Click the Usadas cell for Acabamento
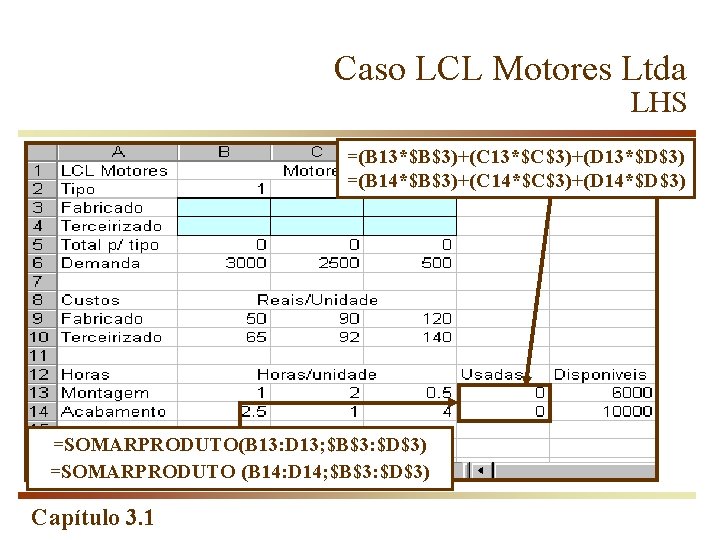The height and width of the screenshot is (540, 720). coord(504,411)
